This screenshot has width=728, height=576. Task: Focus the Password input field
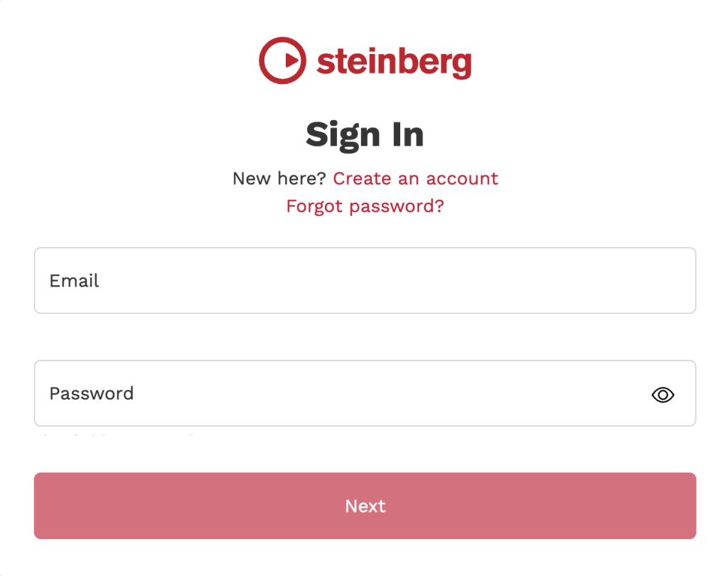pos(341,393)
